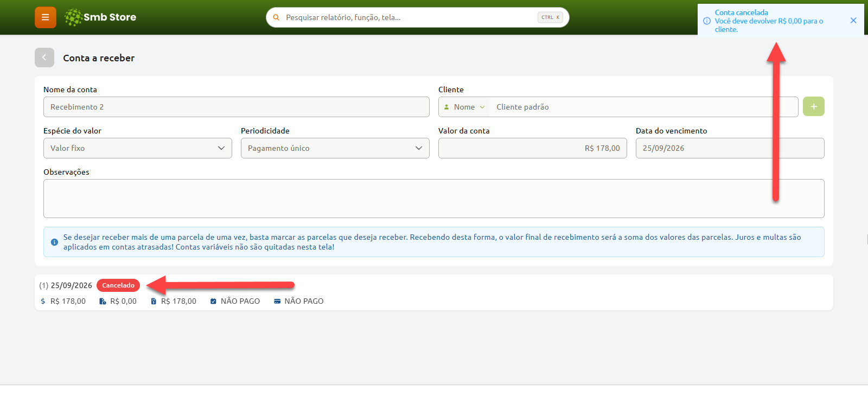Click the Conta a receber page title
Viewport: 868px width, 415px height.
99,58
